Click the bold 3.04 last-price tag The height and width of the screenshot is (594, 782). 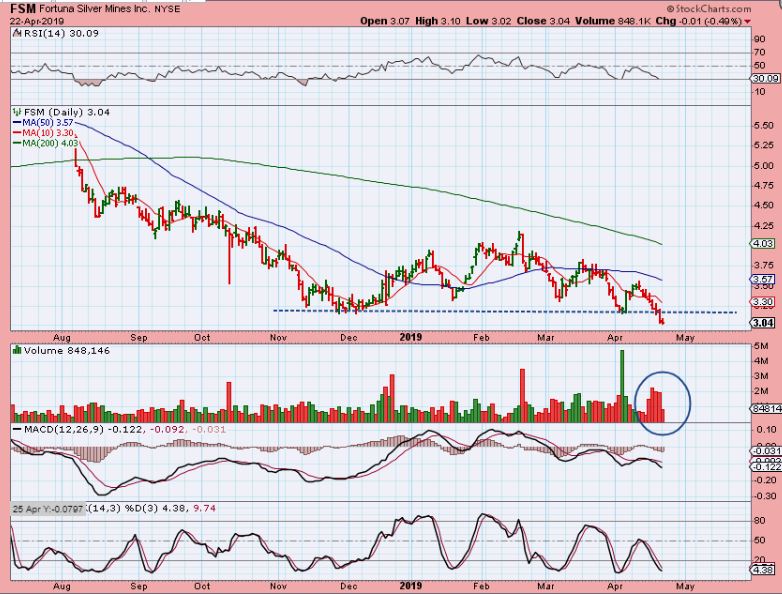(x=765, y=323)
